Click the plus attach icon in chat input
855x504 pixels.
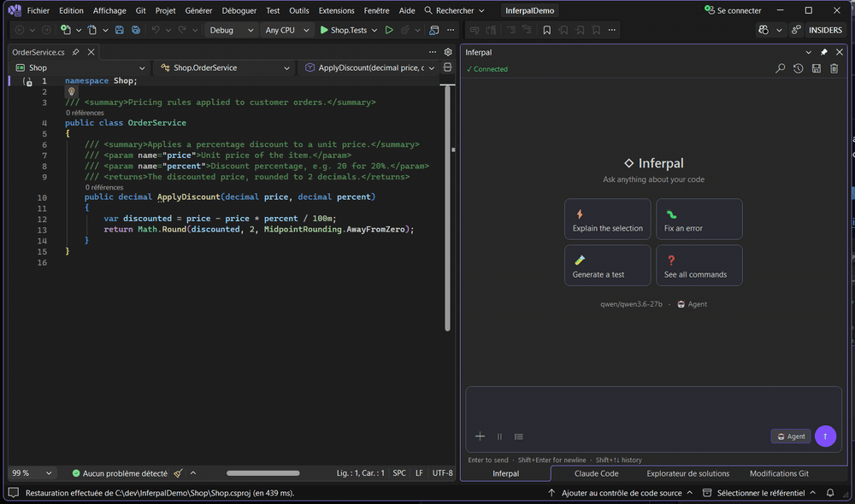coord(480,436)
